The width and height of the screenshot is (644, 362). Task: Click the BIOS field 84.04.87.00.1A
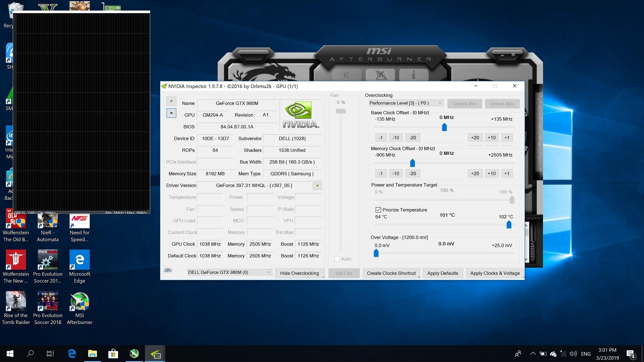pyautogui.click(x=237, y=127)
